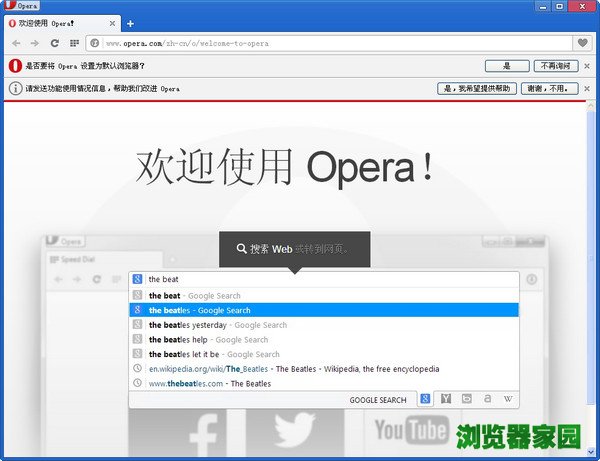Click the GOOGLE SEARCH label

[x=378, y=400]
